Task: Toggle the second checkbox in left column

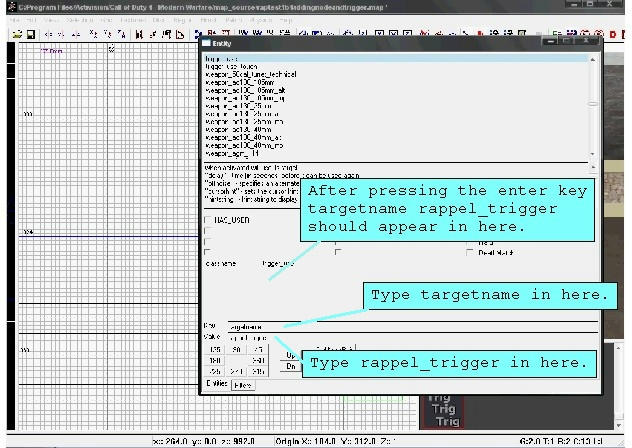Action: [207, 231]
